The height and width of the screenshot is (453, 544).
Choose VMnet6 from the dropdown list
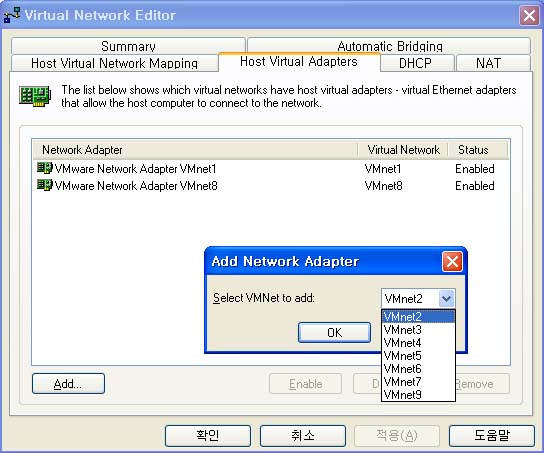pos(418,369)
